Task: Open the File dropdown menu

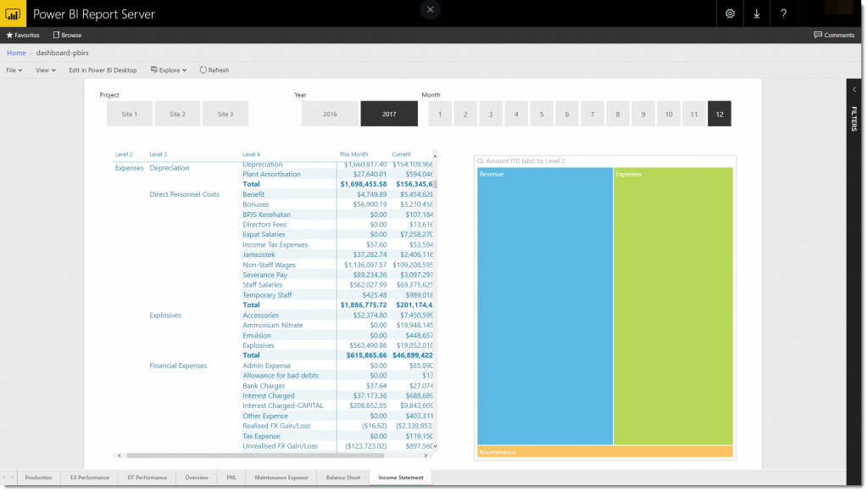Action: click(x=14, y=70)
